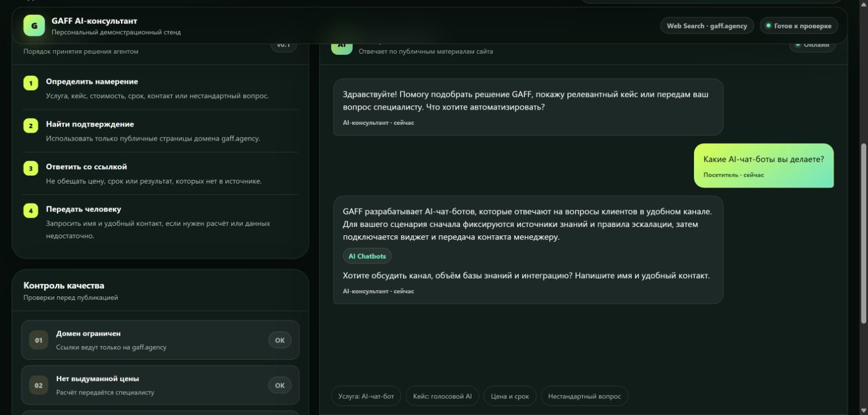Click the "Определить намерение" step title
Screen dimensions: 868x415
coord(92,82)
